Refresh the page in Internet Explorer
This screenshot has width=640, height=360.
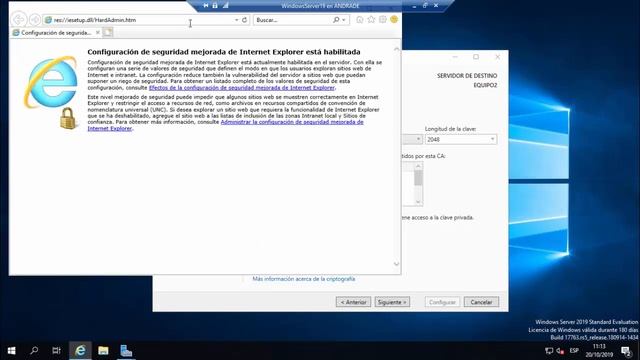(x=244, y=20)
